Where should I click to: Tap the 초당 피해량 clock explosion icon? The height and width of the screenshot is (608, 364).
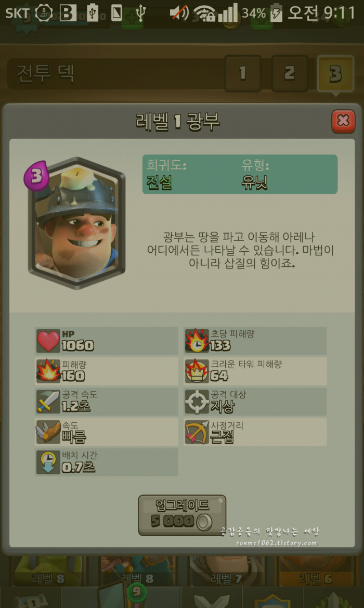(197, 341)
